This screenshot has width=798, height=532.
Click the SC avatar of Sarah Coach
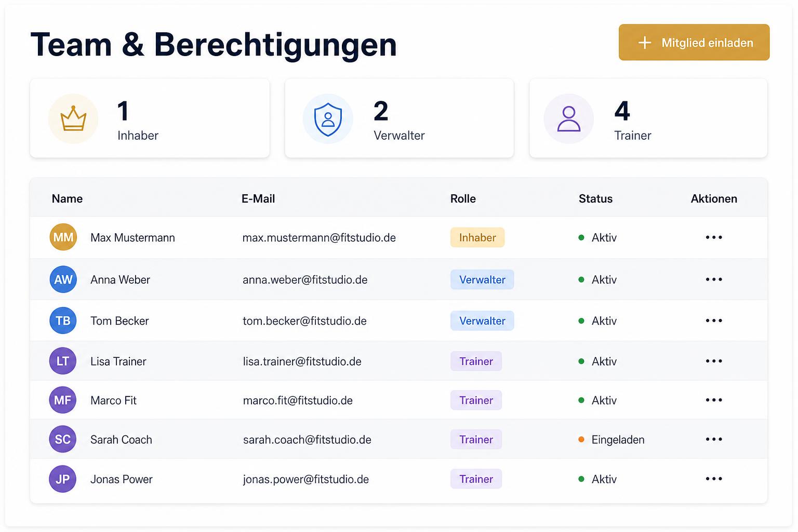coord(63,440)
